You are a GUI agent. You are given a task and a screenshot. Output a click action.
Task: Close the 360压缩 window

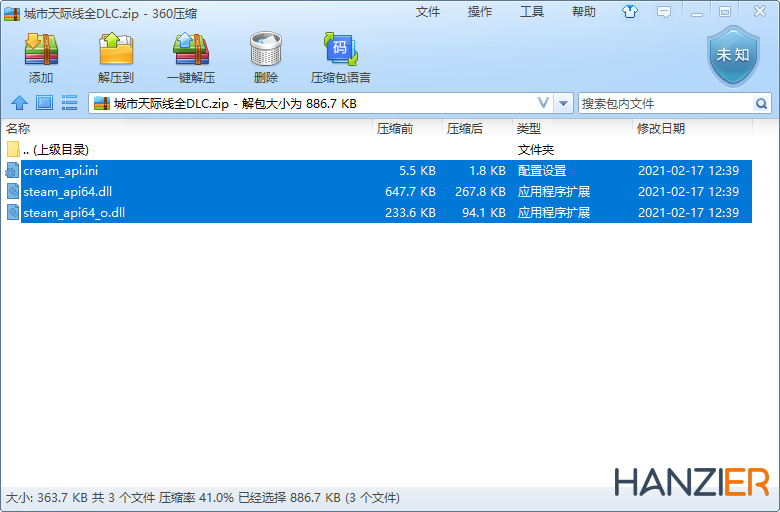point(760,11)
